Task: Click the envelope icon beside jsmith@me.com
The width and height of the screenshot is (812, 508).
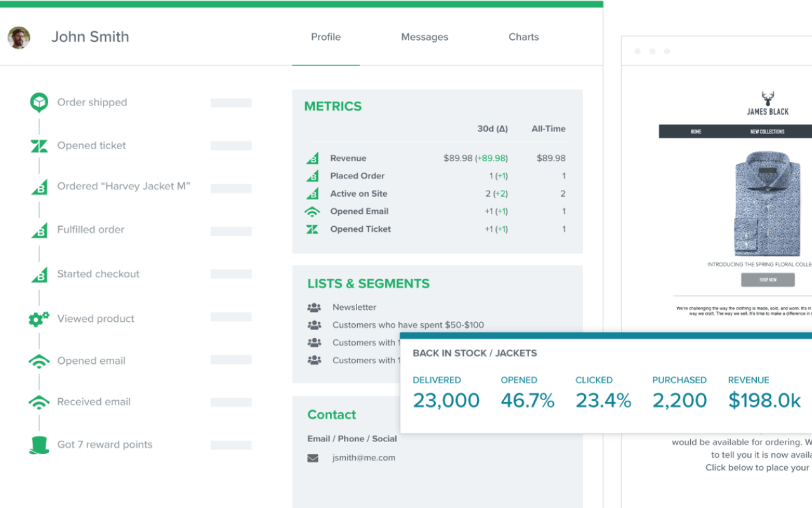Action: (x=313, y=457)
